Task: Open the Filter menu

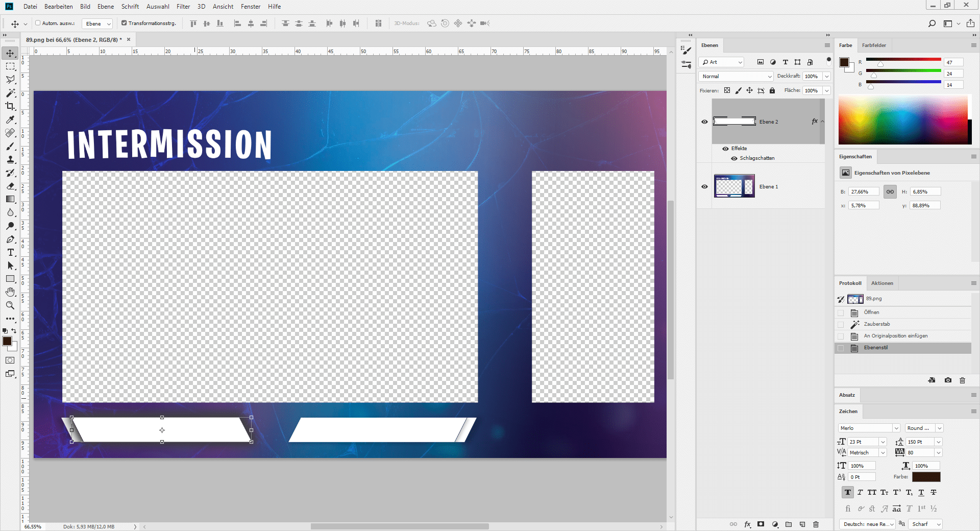Action: 183,7
